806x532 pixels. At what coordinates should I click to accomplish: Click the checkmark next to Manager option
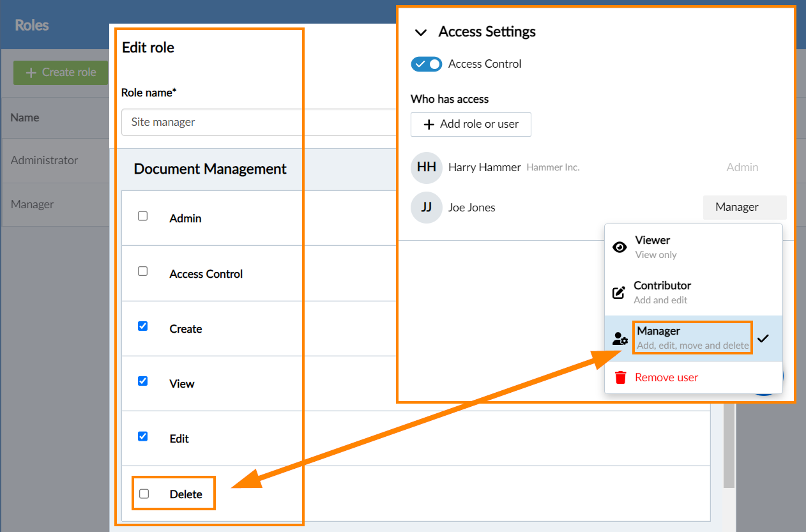(763, 338)
